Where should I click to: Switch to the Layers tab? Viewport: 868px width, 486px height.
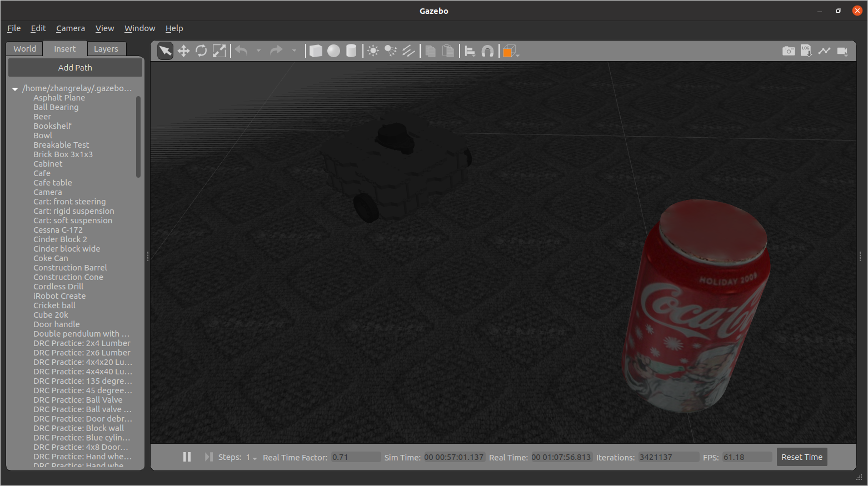pos(106,49)
